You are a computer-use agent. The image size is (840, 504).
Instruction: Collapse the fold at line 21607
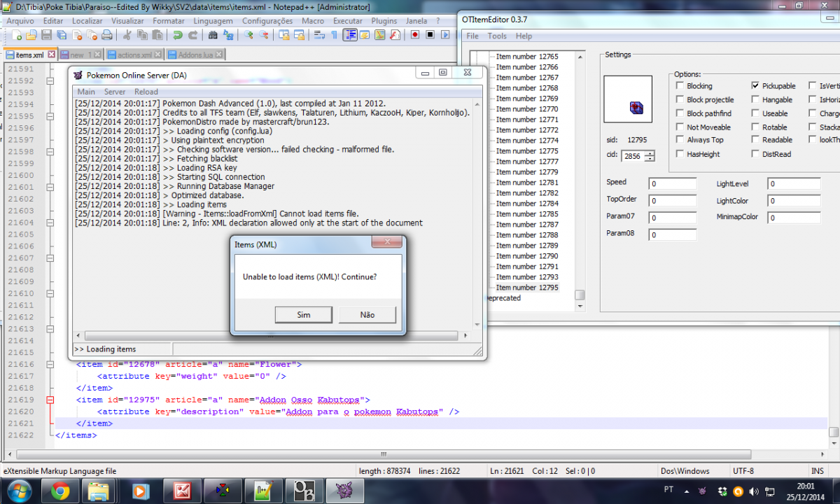click(50, 258)
